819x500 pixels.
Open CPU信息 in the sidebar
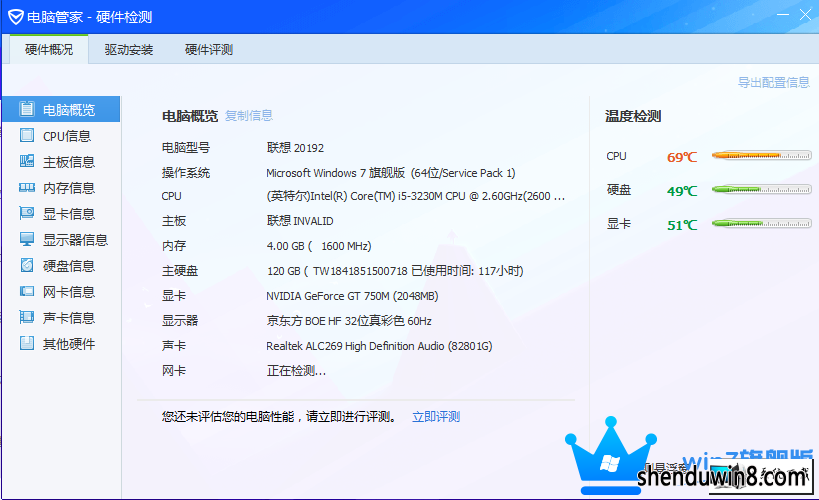coord(61,135)
